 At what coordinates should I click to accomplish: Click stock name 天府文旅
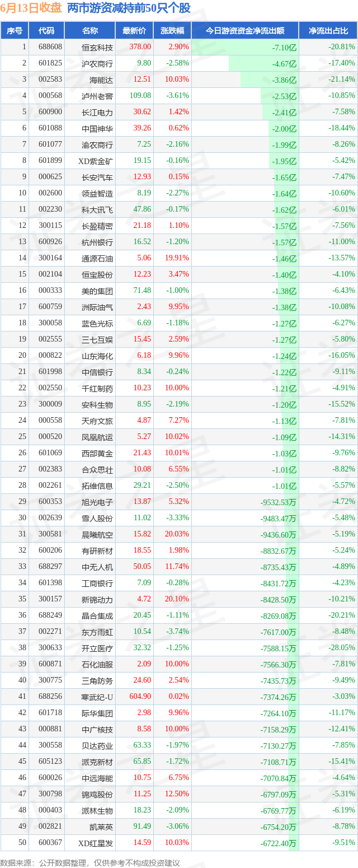(97, 421)
